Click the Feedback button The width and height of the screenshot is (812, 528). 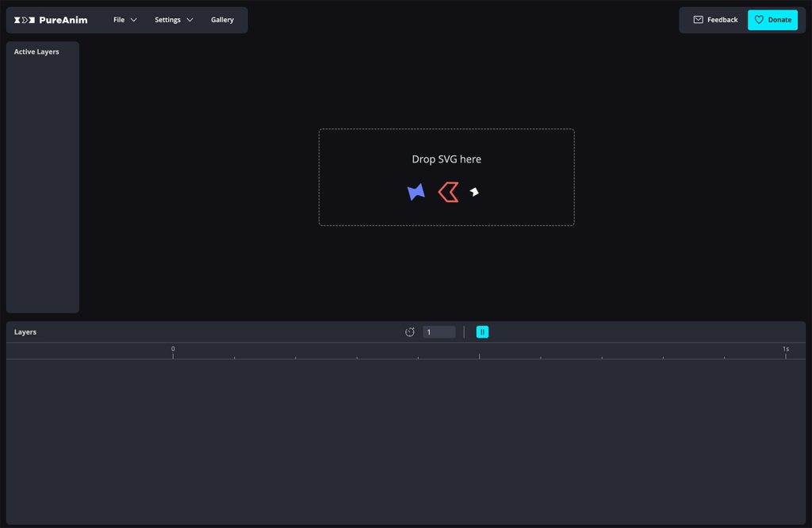(x=715, y=20)
